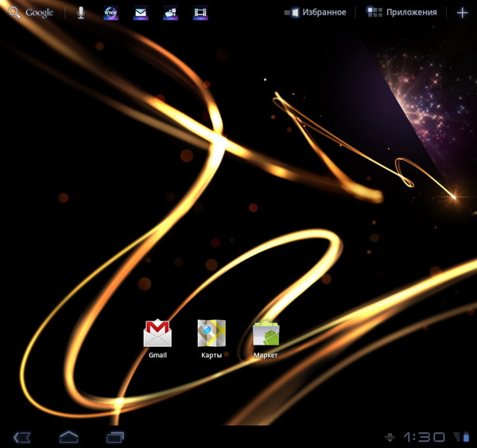
Task: Tap the USB debugging notification icon
Action: click(x=389, y=437)
